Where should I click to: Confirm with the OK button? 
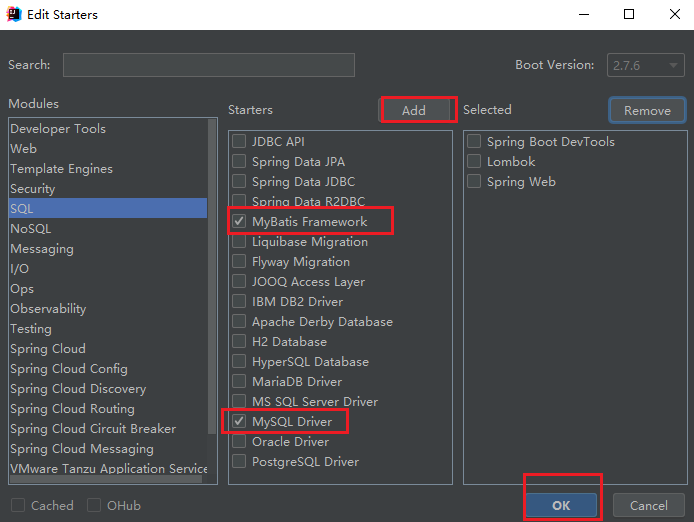[x=561, y=505]
